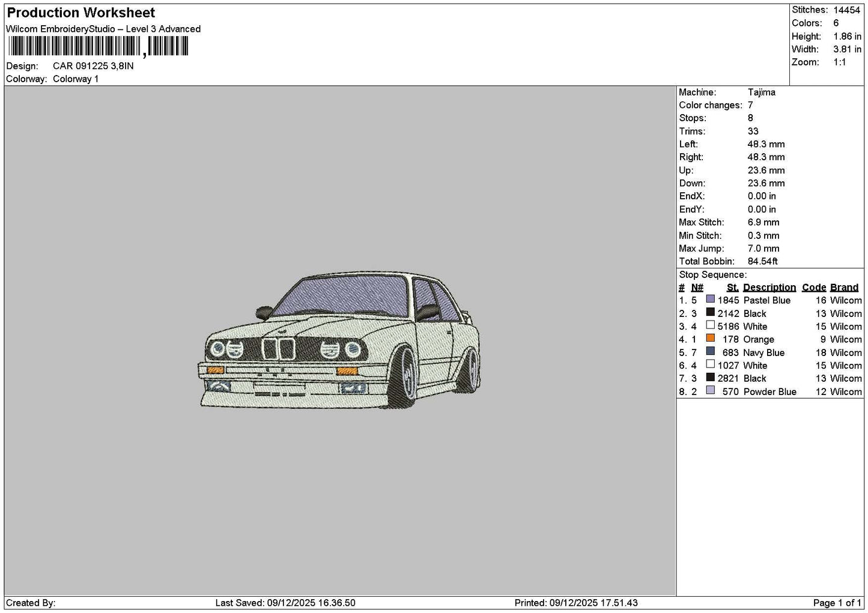Click the Black swatch beside stitch count 2821

[x=710, y=377]
